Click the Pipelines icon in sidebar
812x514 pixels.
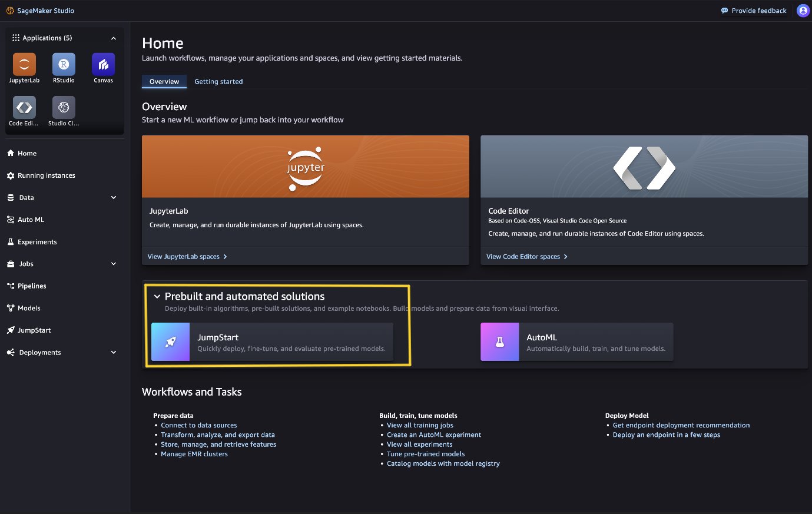11,286
